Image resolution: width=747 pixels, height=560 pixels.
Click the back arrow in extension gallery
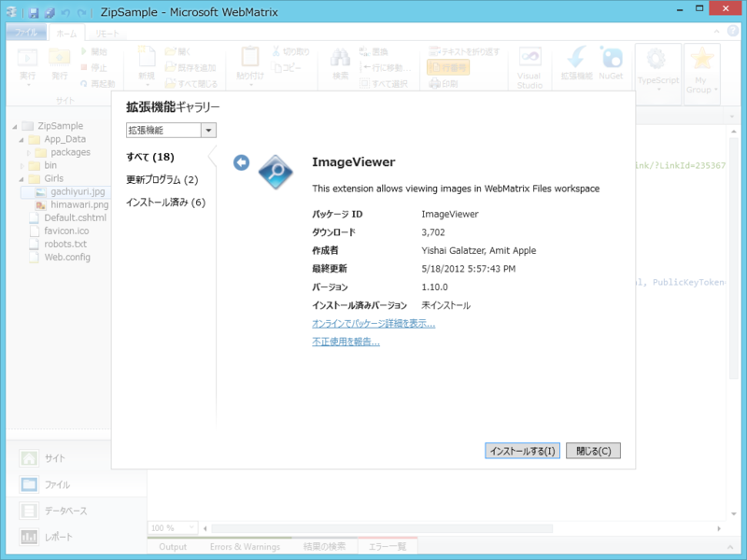coord(241,162)
